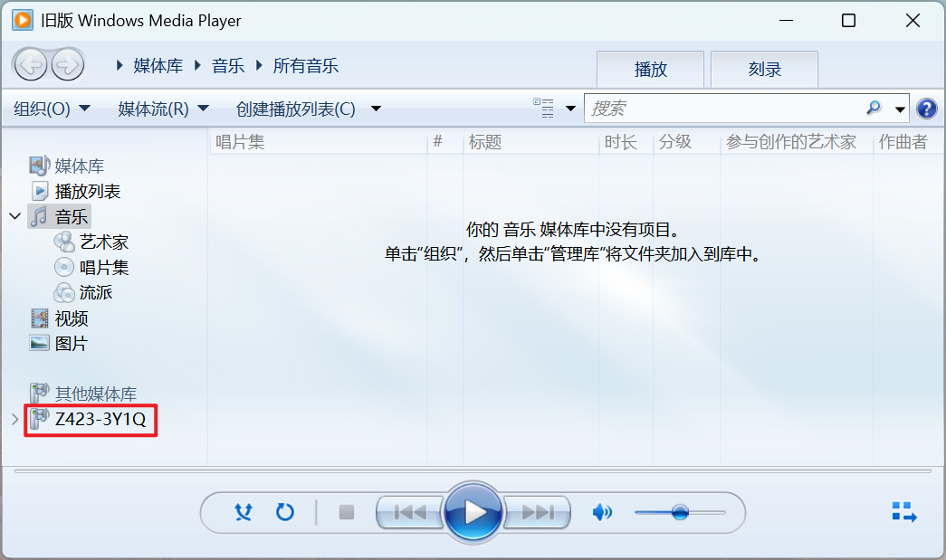
Task: Open the 组织(O) menu
Action: click(52, 109)
